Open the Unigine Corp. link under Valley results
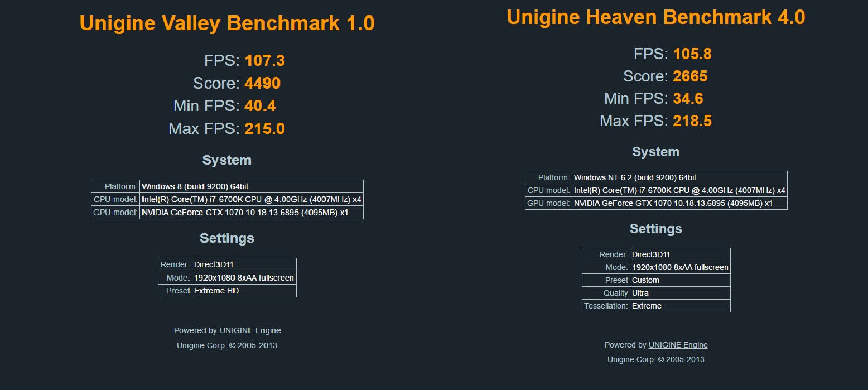The image size is (868, 390). click(202, 345)
